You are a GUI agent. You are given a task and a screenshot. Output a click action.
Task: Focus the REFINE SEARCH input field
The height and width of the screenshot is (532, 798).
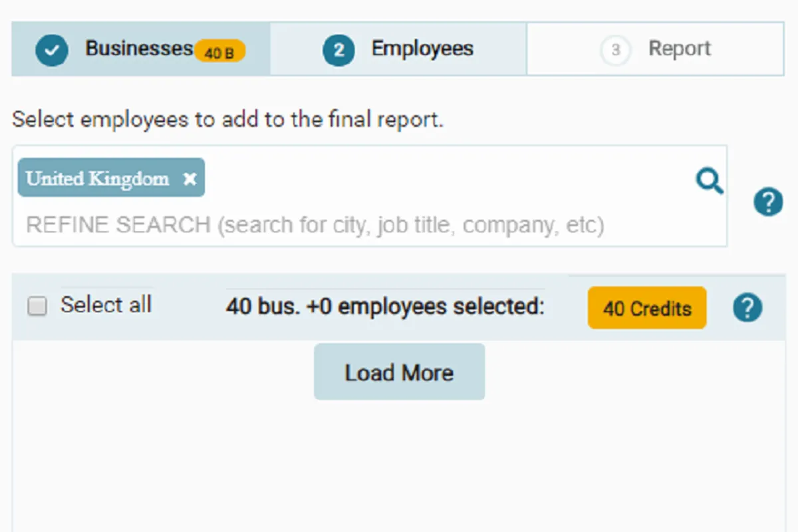(x=332, y=225)
